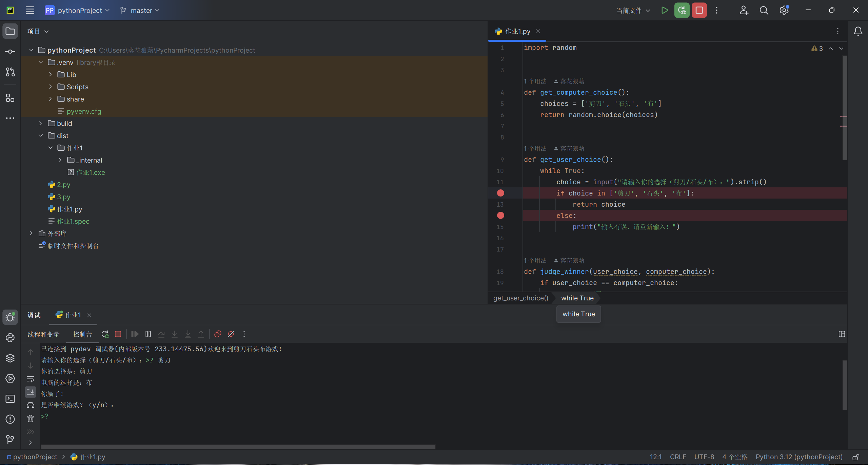The image size is (868, 465).
Task: Click Python 3.12 interpreter in status bar
Action: point(798,457)
